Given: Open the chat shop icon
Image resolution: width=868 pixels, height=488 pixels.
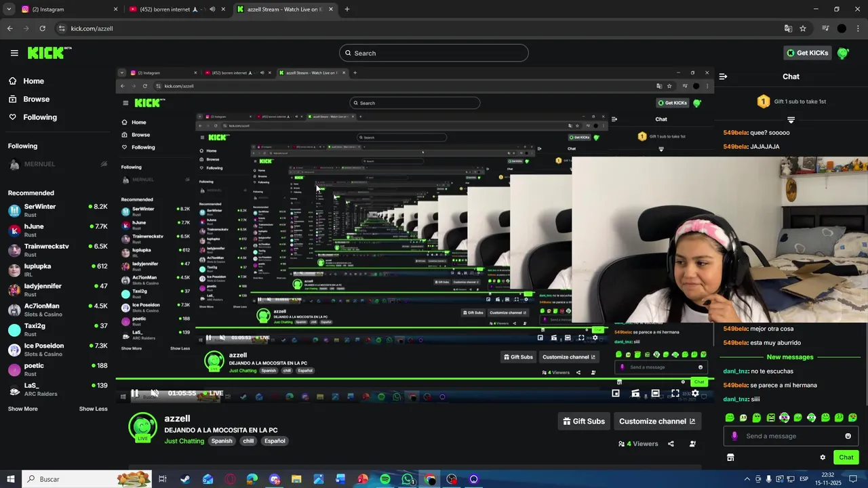Looking at the screenshot, I should [x=730, y=457].
